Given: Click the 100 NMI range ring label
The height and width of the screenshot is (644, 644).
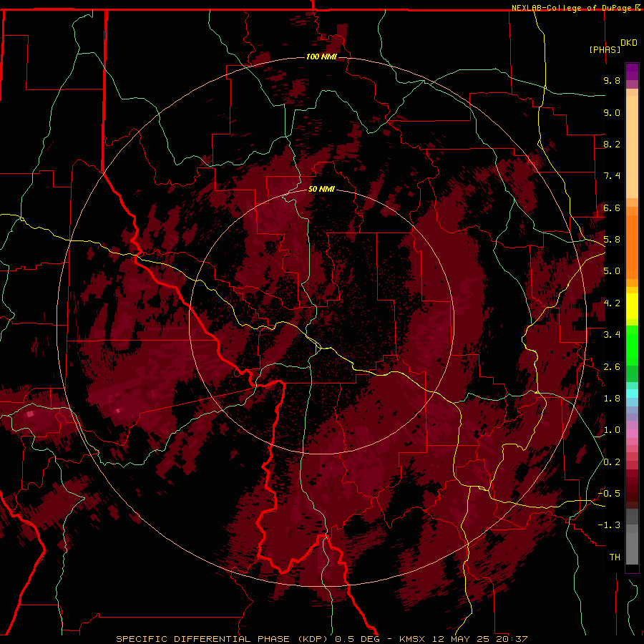Looking at the screenshot, I should pos(321,57).
